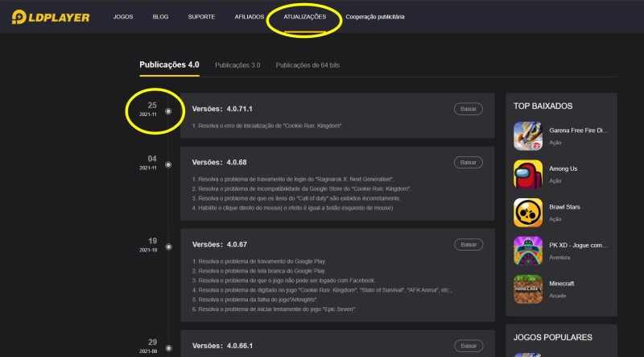Open the PK XD game icon
The height and width of the screenshot is (357, 644).
pos(528,251)
